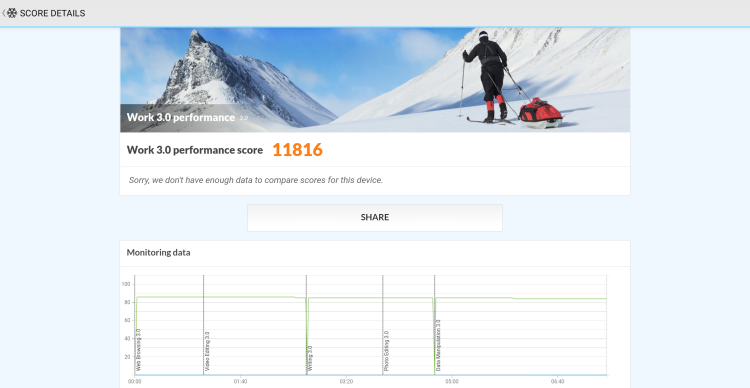The height and width of the screenshot is (388, 750).
Task: Select the Data Manipulation 3.0 chart marker
Action: pyautogui.click(x=438, y=346)
